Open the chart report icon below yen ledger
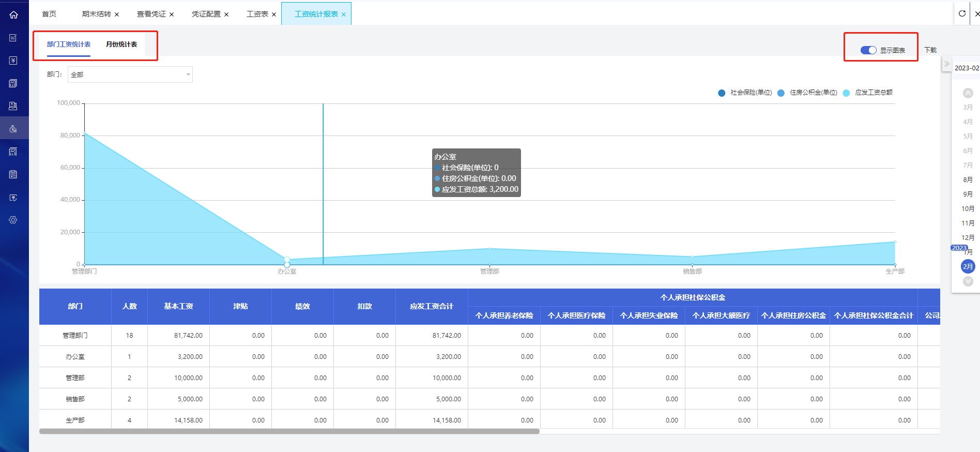980x452 pixels. [x=13, y=83]
